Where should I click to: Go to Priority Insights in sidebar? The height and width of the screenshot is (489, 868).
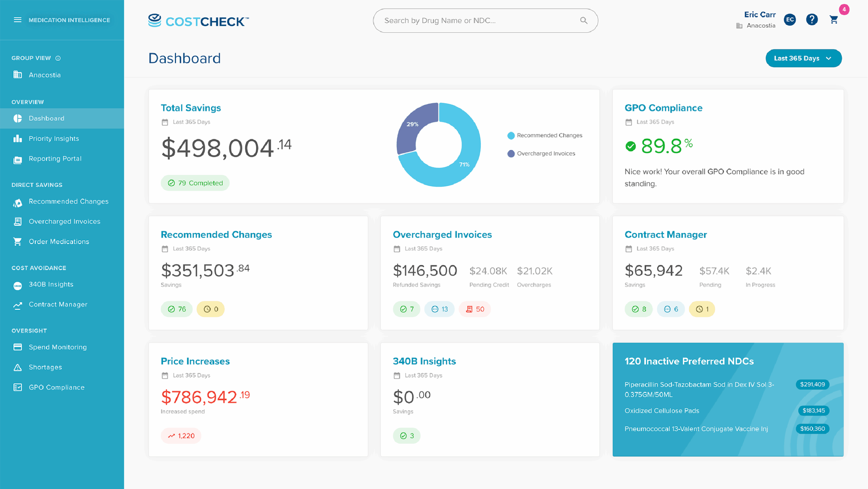tap(54, 139)
